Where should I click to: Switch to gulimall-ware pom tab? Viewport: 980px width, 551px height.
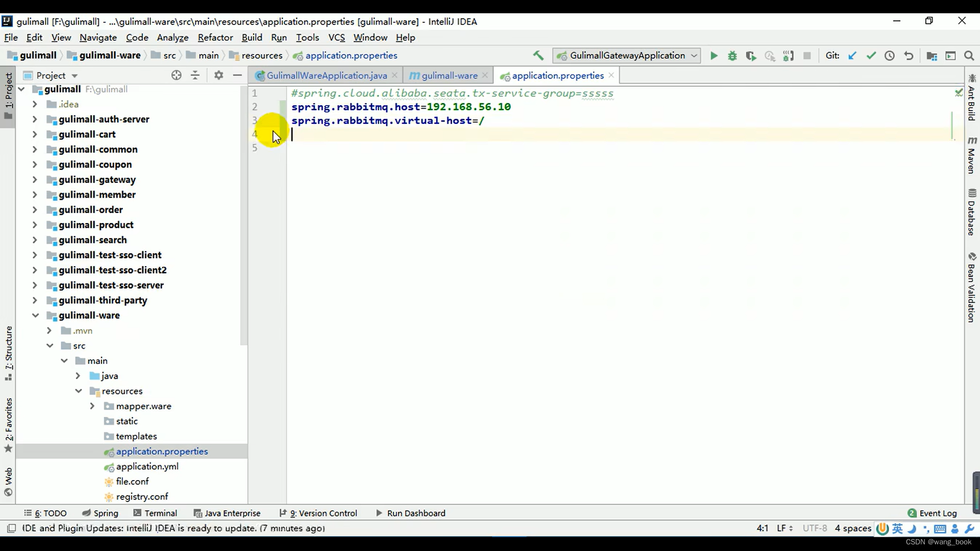pos(449,76)
